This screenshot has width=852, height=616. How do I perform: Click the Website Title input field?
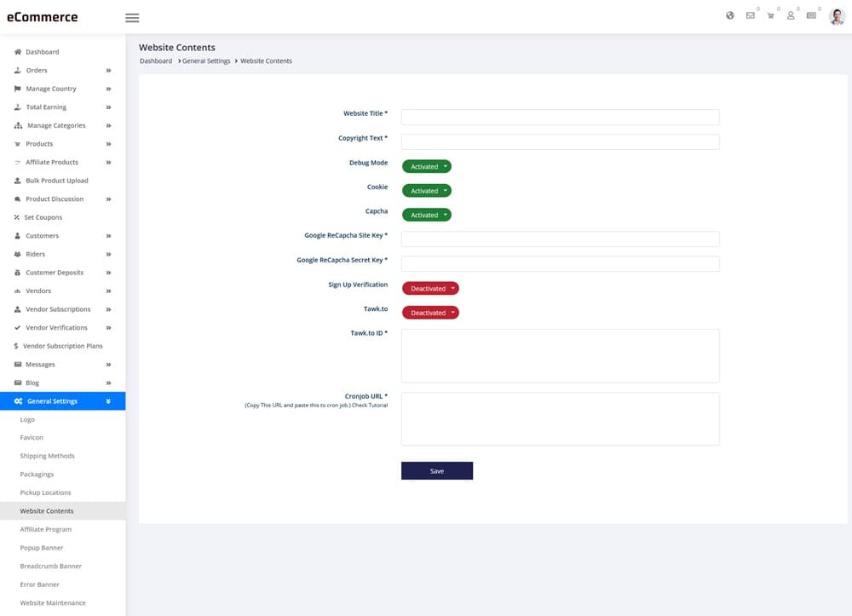point(560,118)
